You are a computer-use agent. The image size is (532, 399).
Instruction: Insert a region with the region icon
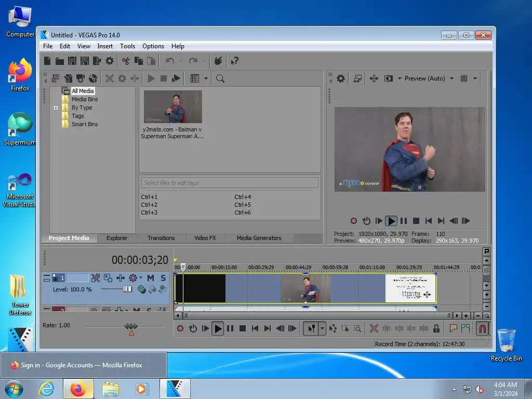pos(465,328)
